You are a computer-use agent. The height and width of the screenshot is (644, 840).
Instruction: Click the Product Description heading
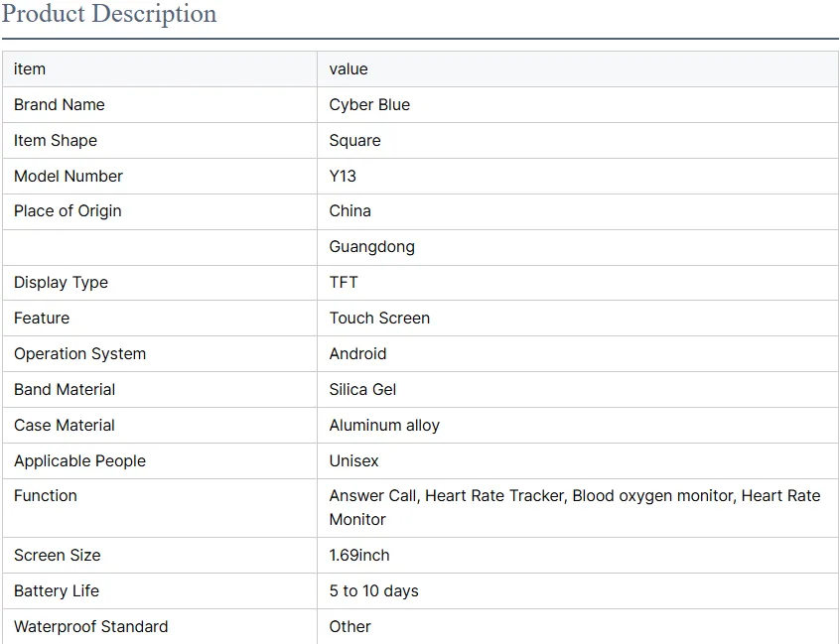(x=109, y=15)
